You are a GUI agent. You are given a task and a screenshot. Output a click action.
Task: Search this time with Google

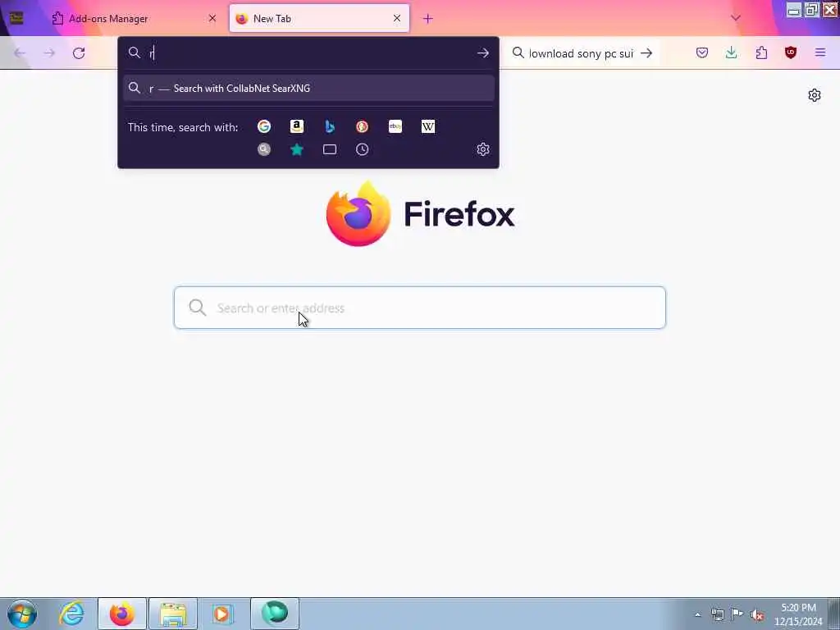pos(263,126)
